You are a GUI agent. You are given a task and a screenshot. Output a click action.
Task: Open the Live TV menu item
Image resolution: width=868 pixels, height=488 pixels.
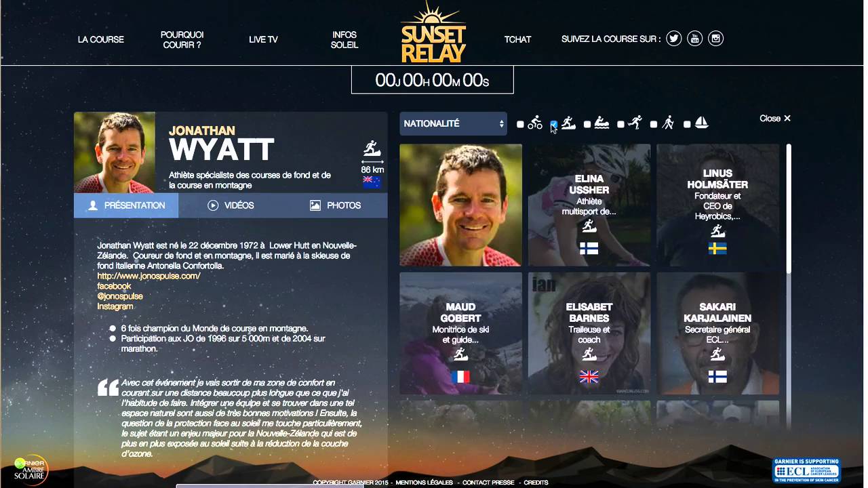pyautogui.click(x=263, y=39)
